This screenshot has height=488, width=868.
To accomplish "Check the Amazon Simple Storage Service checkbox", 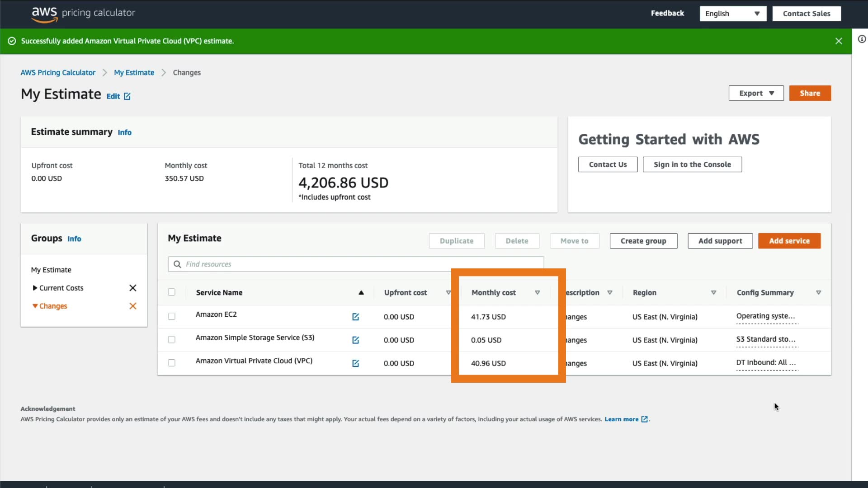I will tap(171, 339).
